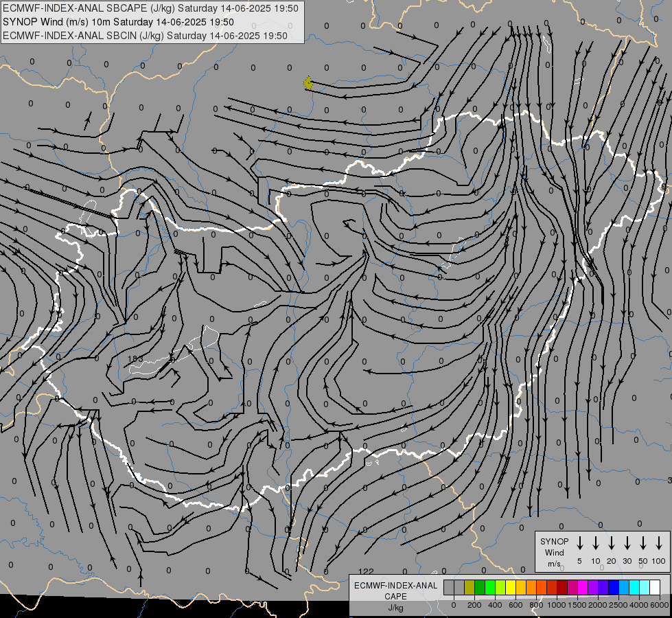Click the 183 value near the lake
The height and width of the screenshot is (618, 672).
coord(135,358)
